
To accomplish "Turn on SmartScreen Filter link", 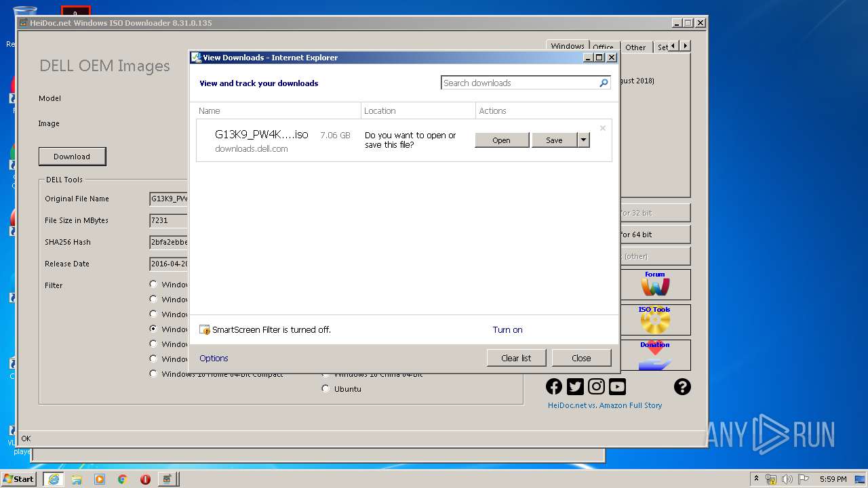I will 507,330.
